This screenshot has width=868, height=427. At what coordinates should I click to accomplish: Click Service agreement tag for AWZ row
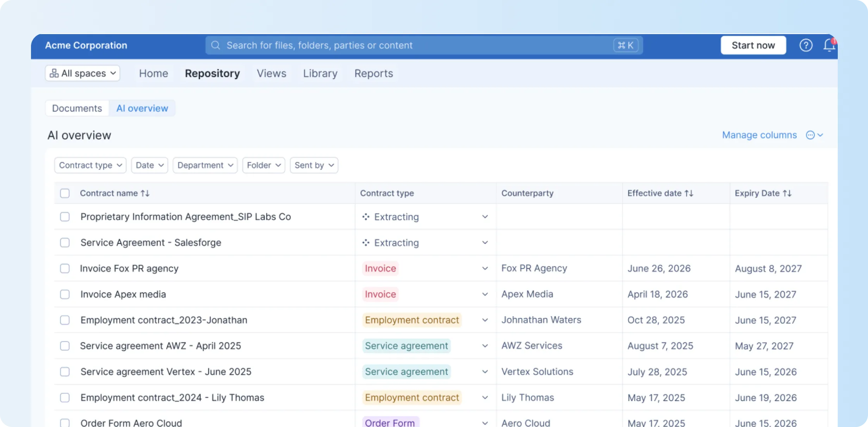406,346
